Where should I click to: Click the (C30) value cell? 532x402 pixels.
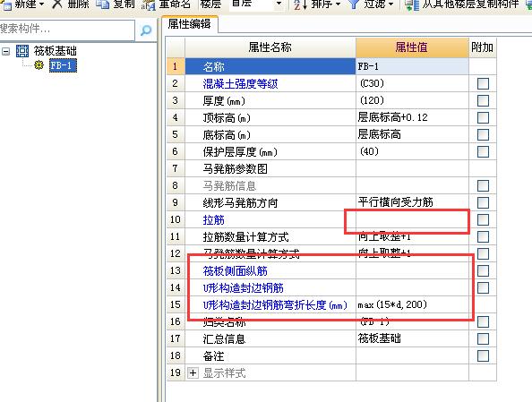(412, 83)
